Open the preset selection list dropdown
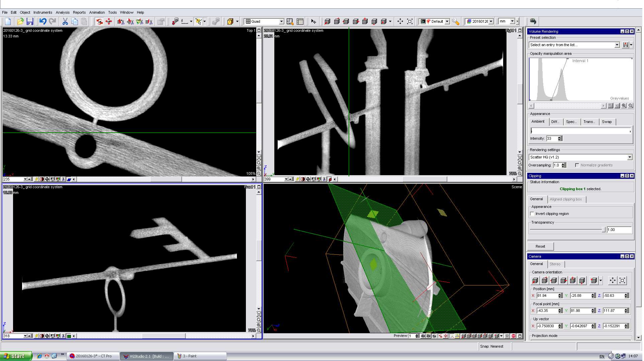 point(617,45)
